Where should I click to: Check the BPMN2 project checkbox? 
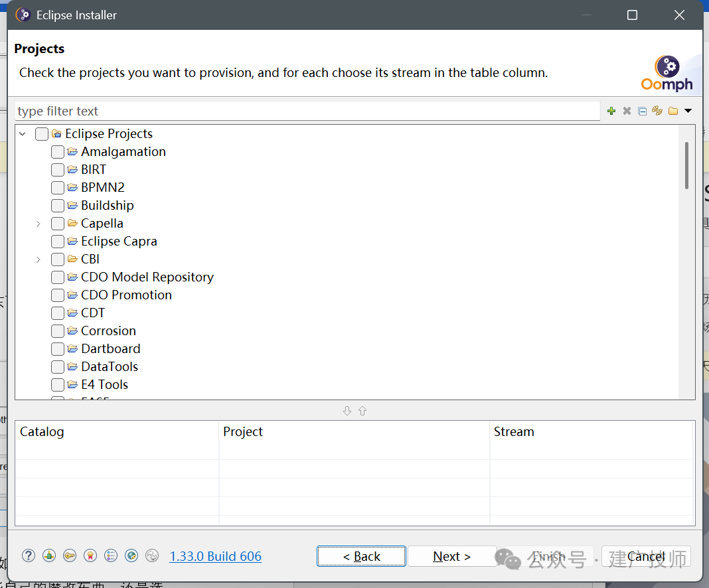coord(58,188)
